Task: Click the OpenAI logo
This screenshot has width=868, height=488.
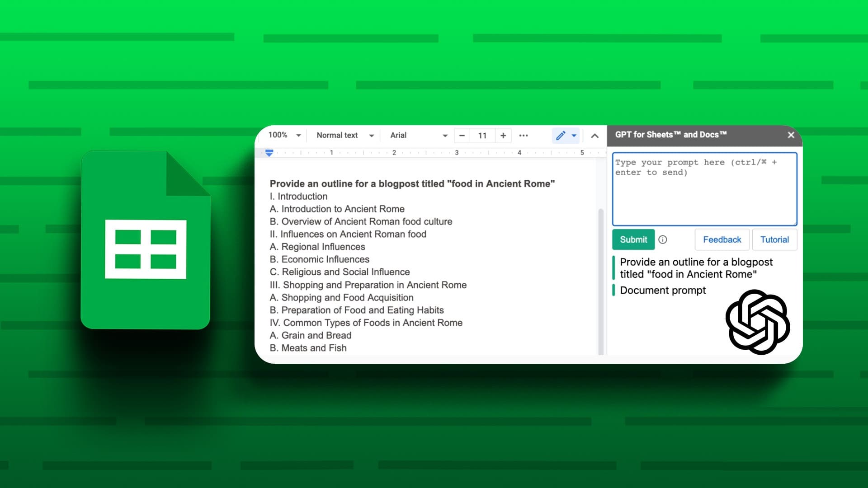Action: point(758,322)
